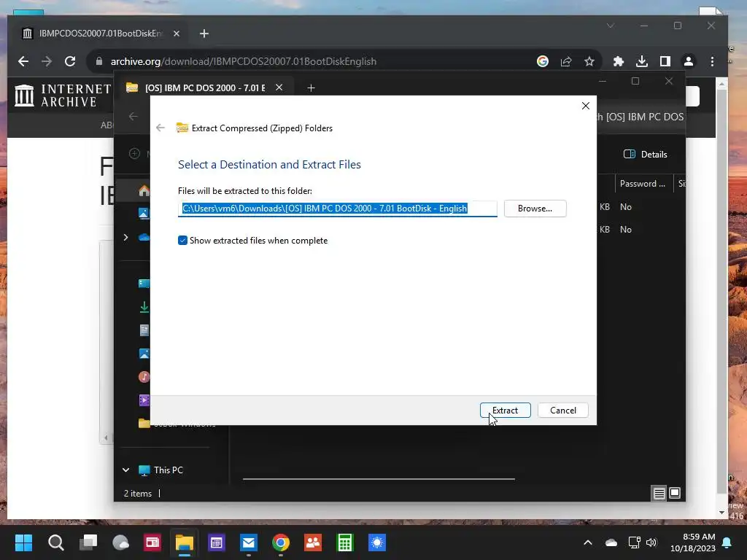Open the Windows Start menu
This screenshot has height=560, width=747.
point(23,542)
